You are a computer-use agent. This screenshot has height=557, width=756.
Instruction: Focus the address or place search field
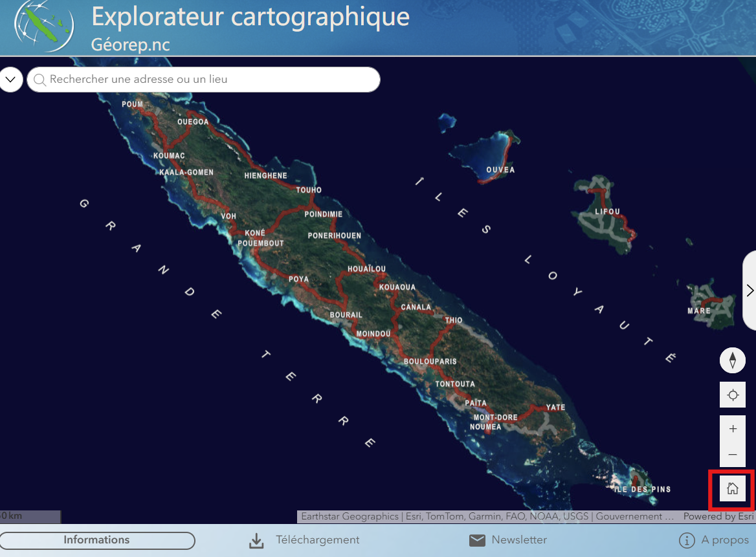coord(203,80)
